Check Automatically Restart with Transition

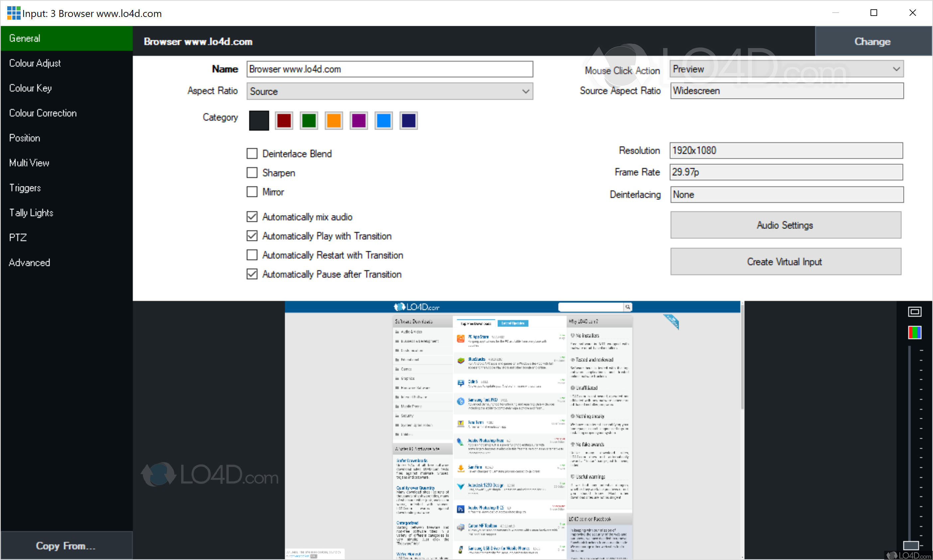252,255
